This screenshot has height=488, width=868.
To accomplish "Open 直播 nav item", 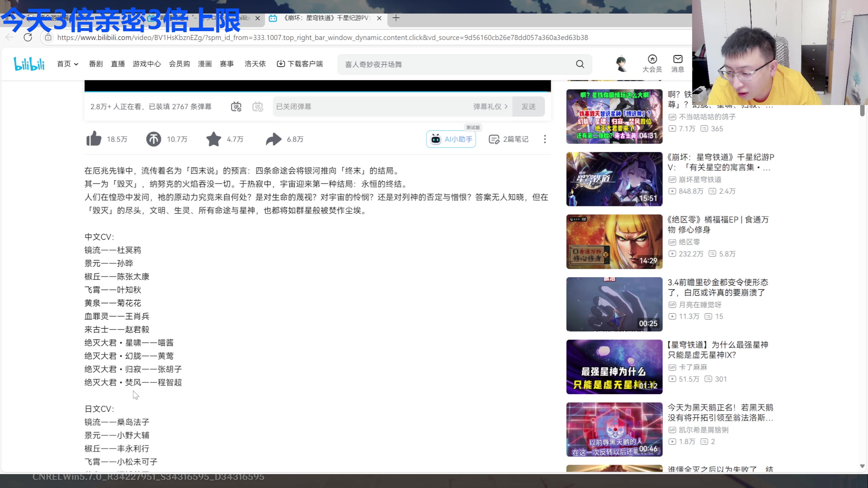I will [x=118, y=64].
